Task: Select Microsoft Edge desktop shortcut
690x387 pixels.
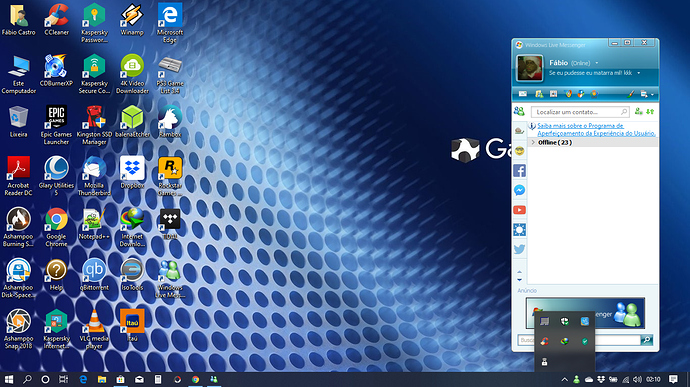Action: (x=170, y=23)
